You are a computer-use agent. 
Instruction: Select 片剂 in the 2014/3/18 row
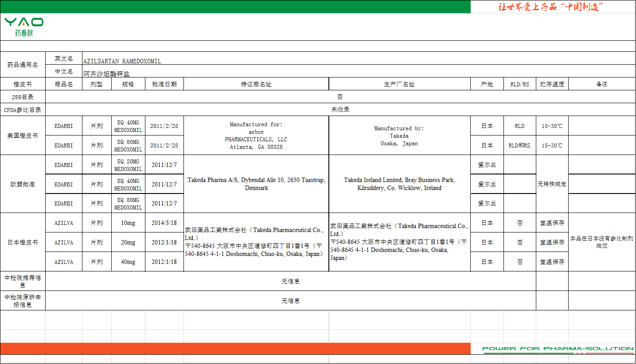(x=97, y=223)
